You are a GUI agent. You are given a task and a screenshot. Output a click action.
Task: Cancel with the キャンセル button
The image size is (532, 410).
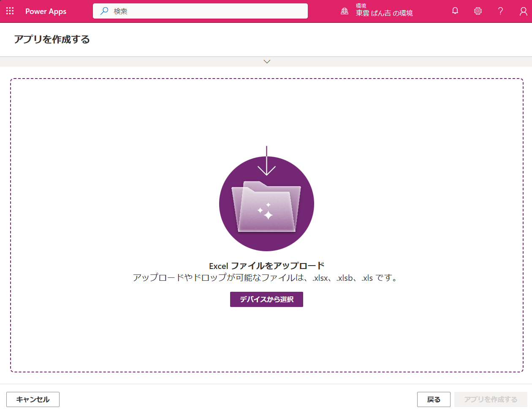pyautogui.click(x=33, y=399)
